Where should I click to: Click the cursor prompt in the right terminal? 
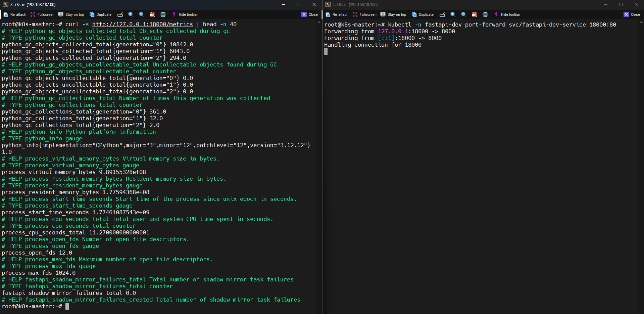point(325,52)
